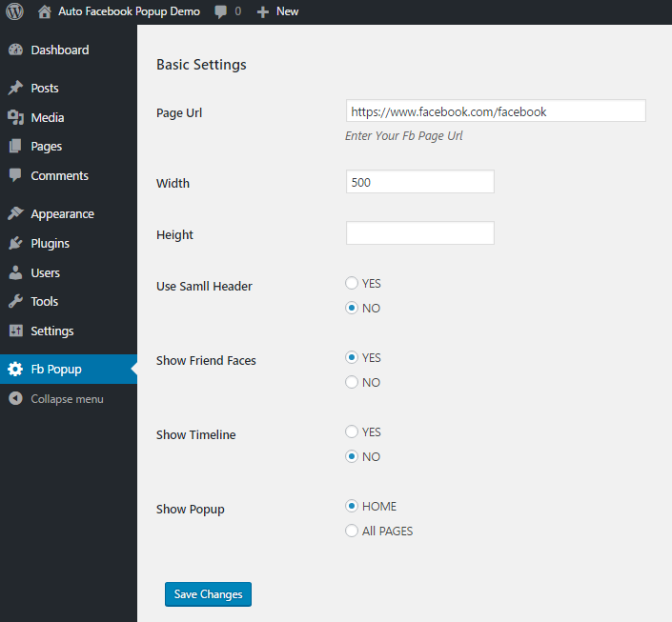The image size is (672, 622).
Task: Click the Fb Popup gear icon
Action: pyautogui.click(x=15, y=369)
